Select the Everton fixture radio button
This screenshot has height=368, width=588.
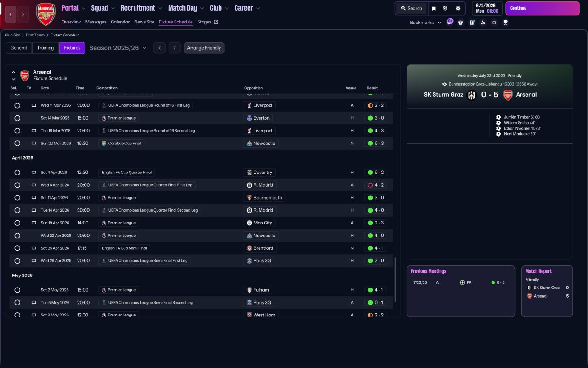click(x=17, y=118)
